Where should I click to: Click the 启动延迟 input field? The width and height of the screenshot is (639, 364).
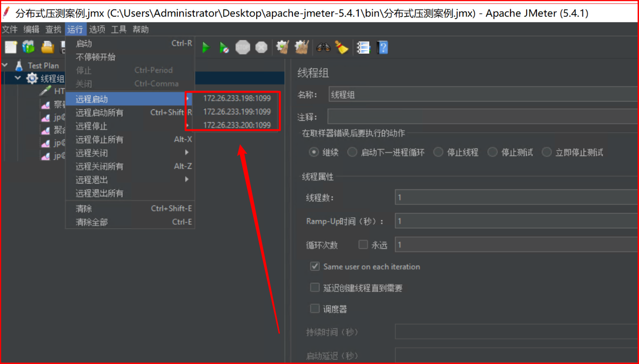click(517, 355)
